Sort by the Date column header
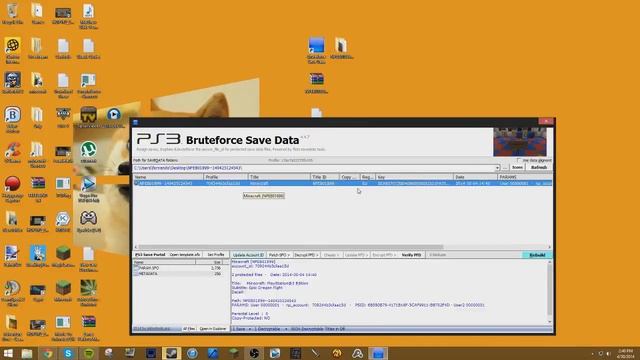The image size is (640, 360). point(476,177)
